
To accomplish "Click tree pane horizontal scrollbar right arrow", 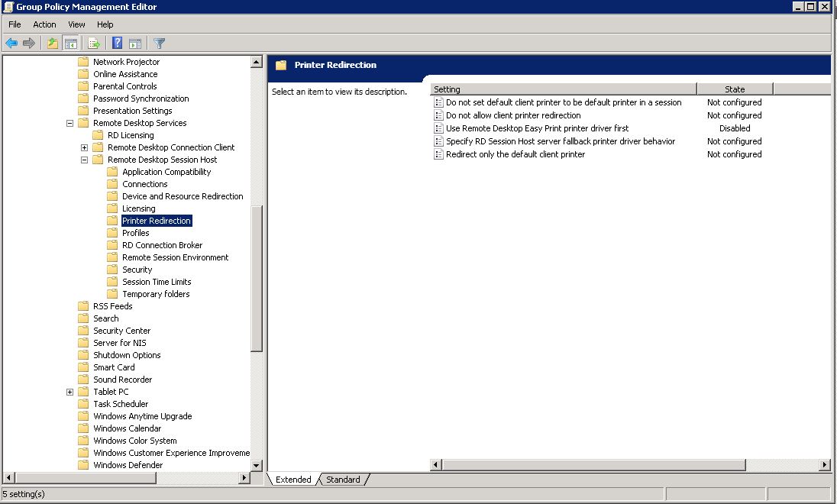I will pos(244,477).
